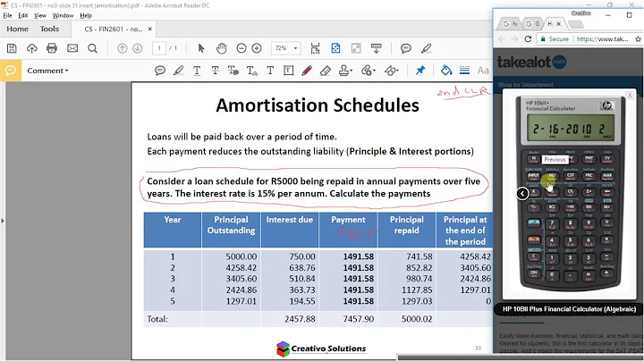Open the Window menu
Viewport: 644px width, 361px height.
(63, 15)
